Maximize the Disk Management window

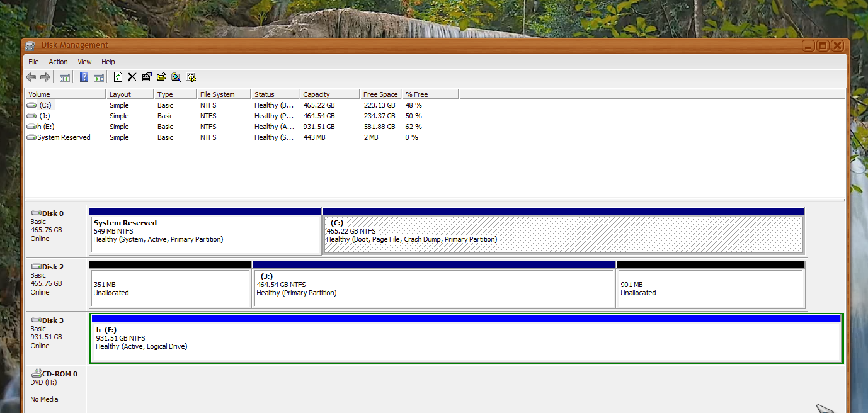point(823,45)
